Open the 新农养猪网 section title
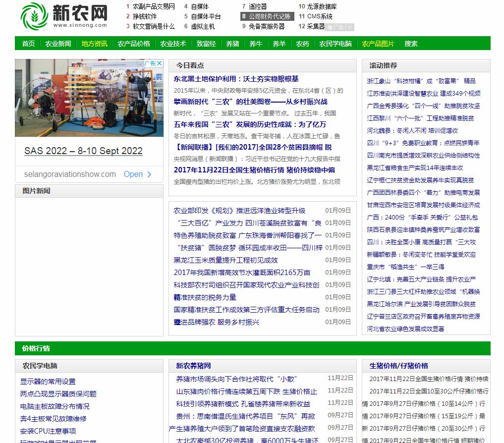Viewport: 504px width, 443px height. [x=193, y=366]
